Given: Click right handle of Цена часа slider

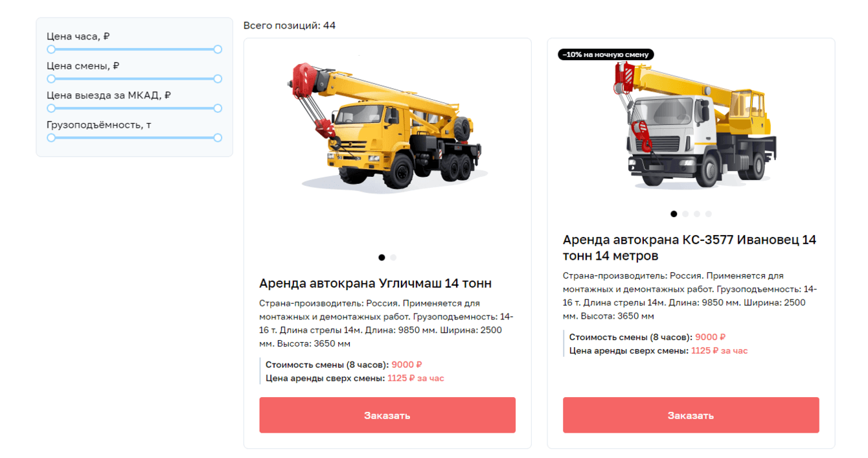Looking at the screenshot, I should [x=218, y=49].
